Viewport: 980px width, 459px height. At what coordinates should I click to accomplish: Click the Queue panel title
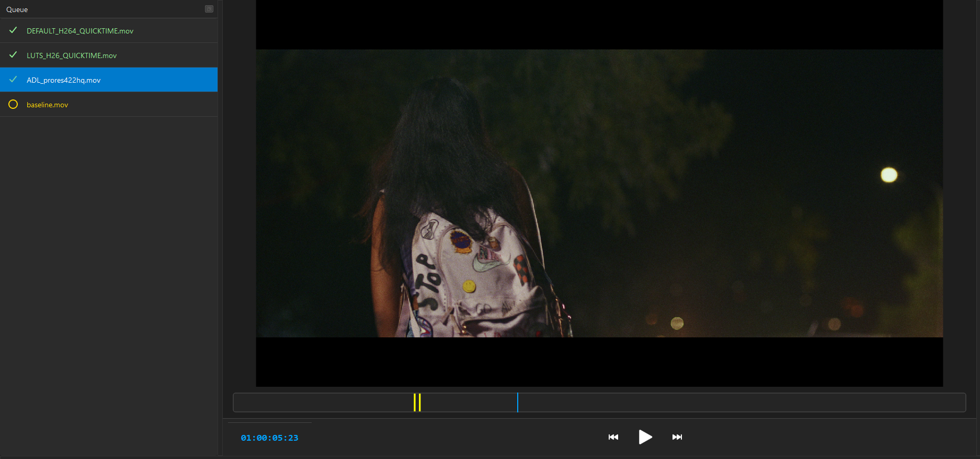(17, 9)
